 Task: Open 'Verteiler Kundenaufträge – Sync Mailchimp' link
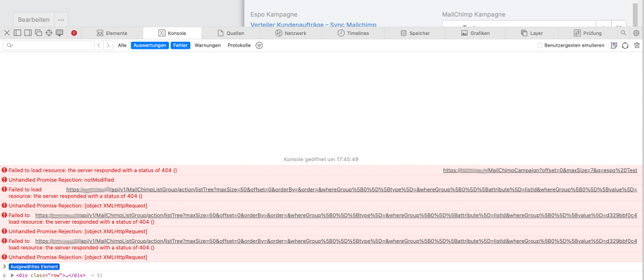pos(313,25)
